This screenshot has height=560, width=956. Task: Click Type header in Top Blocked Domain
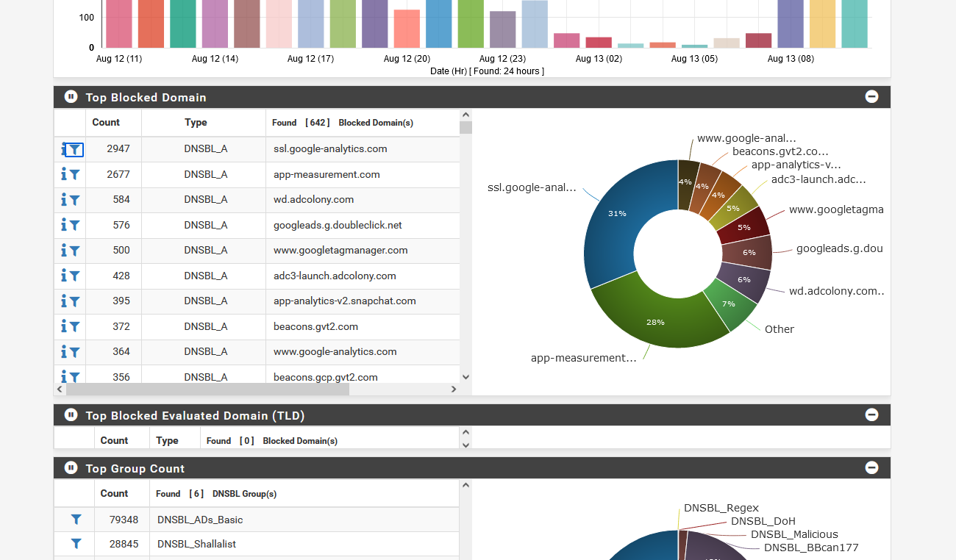pyautogui.click(x=196, y=123)
